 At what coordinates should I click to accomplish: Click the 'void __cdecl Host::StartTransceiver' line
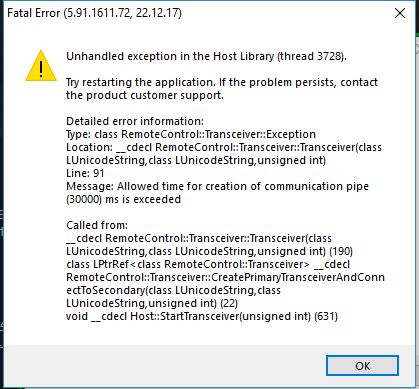pyautogui.click(x=202, y=316)
